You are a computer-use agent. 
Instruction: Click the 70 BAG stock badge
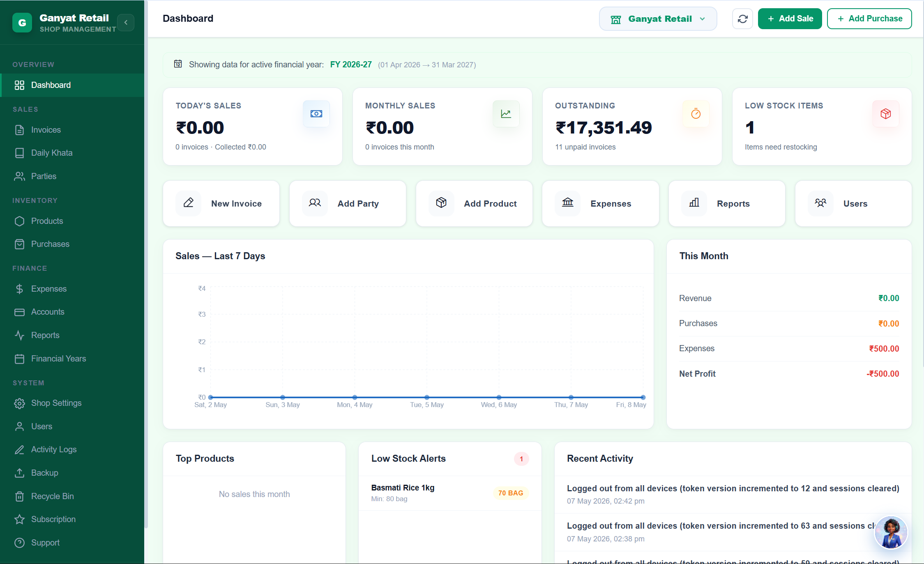coord(511,493)
